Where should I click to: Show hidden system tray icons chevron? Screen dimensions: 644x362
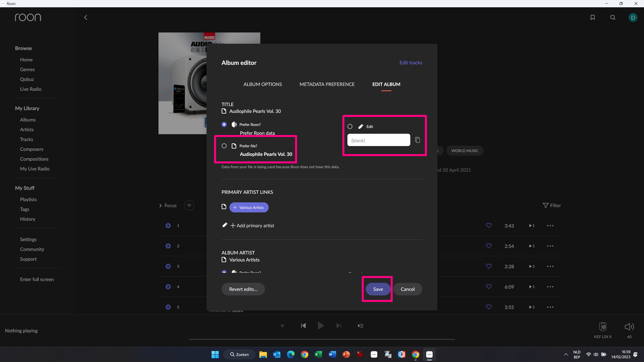click(x=566, y=354)
